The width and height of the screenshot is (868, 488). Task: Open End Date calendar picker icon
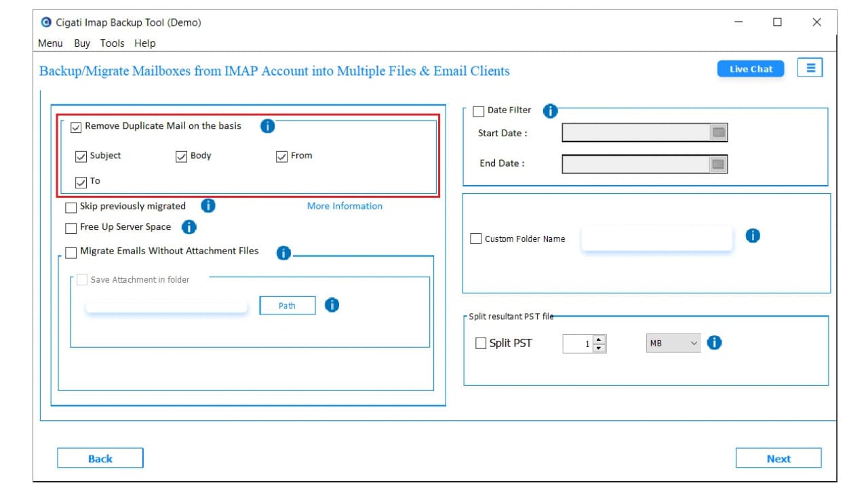click(719, 164)
